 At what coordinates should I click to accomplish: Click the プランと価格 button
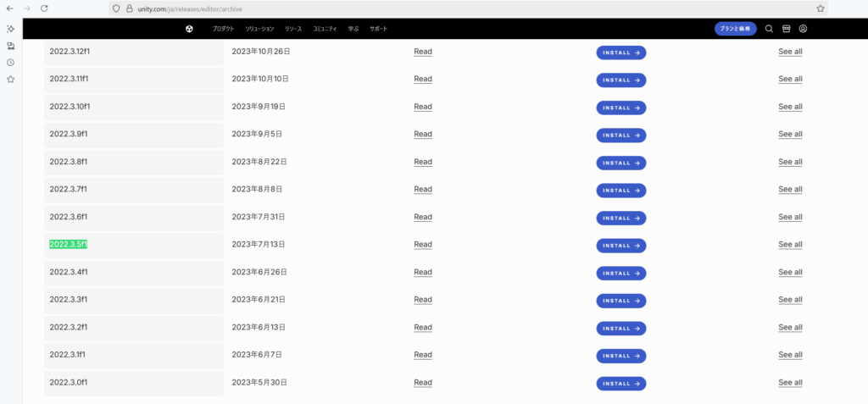(x=735, y=29)
